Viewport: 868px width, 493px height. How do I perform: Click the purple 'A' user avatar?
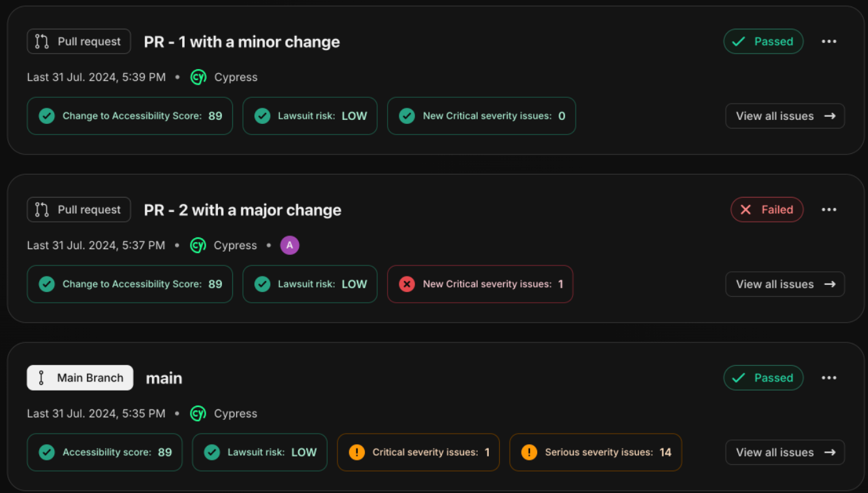[x=290, y=245]
